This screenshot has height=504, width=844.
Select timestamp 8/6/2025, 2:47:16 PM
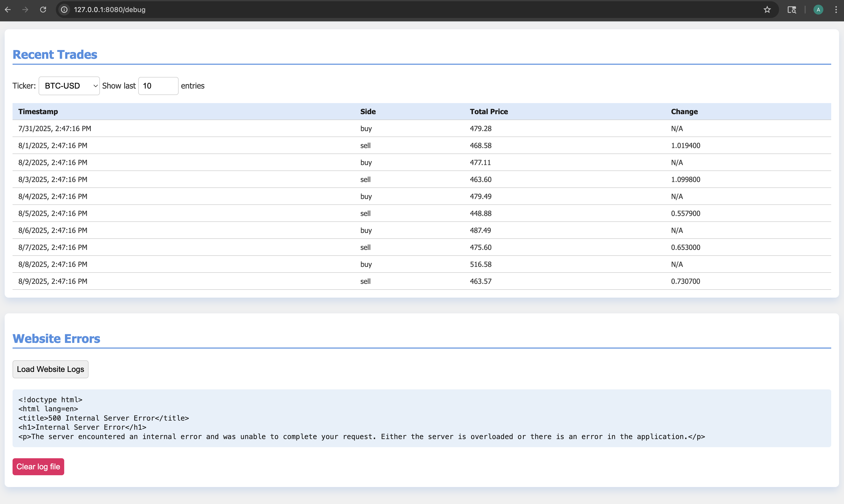53,230
